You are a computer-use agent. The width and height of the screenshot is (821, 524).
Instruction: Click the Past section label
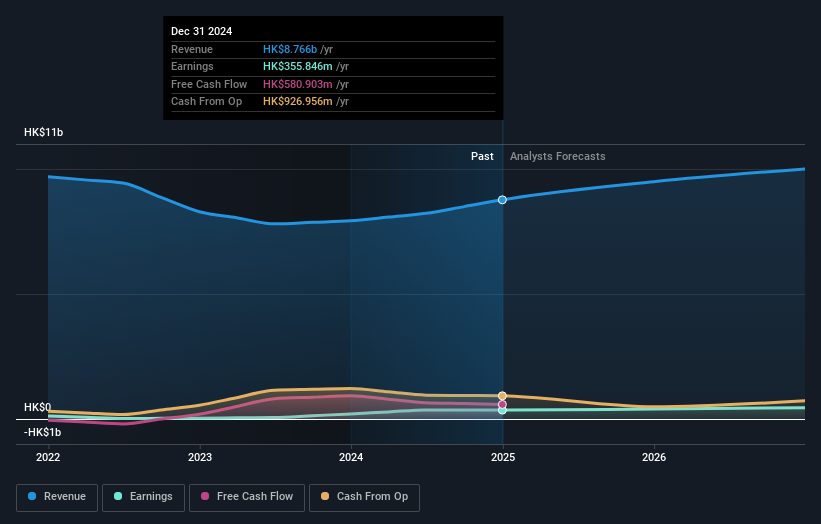482,157
